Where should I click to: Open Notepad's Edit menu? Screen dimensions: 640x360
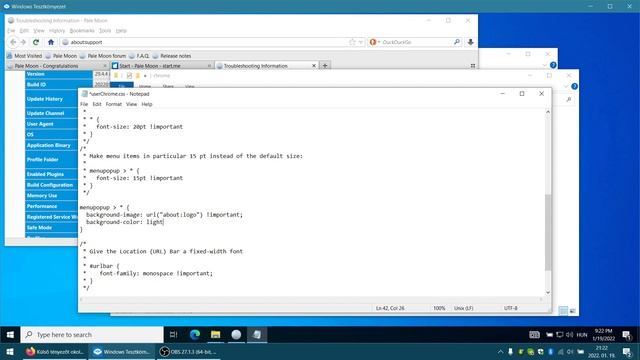tap(97, 104)
